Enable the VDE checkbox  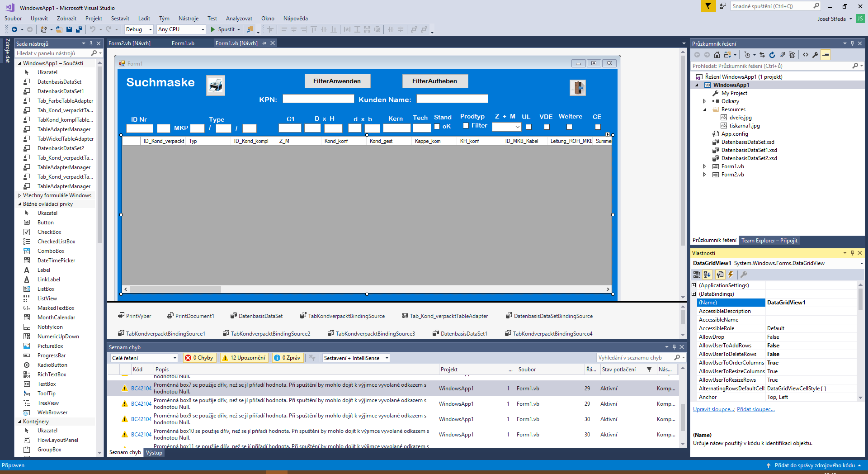click(547, 127)
